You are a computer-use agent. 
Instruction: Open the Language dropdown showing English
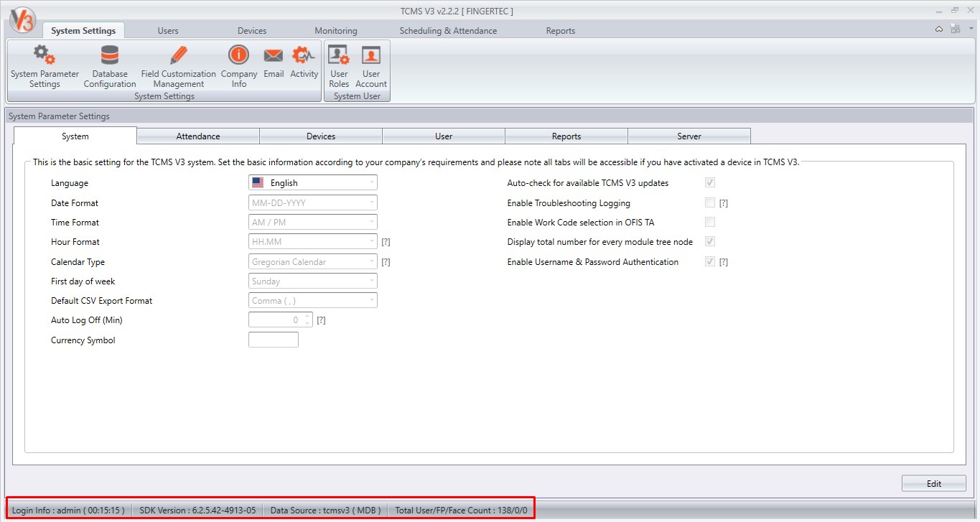pyautogui.click(x=313, y=183)
